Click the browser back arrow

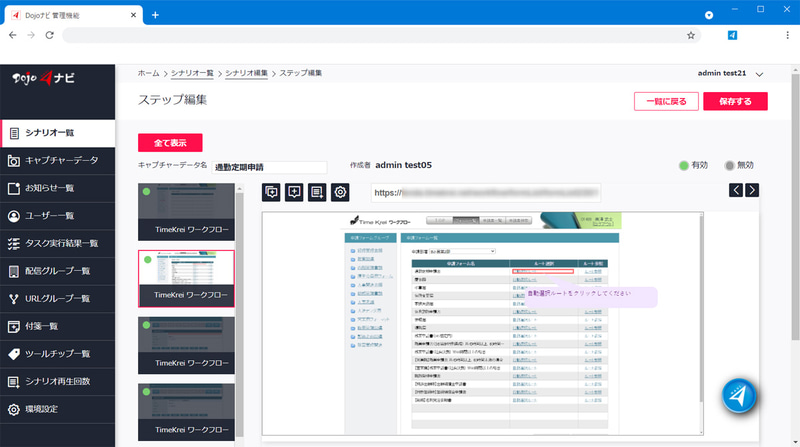pyautogui.click(x=13, y=35)
